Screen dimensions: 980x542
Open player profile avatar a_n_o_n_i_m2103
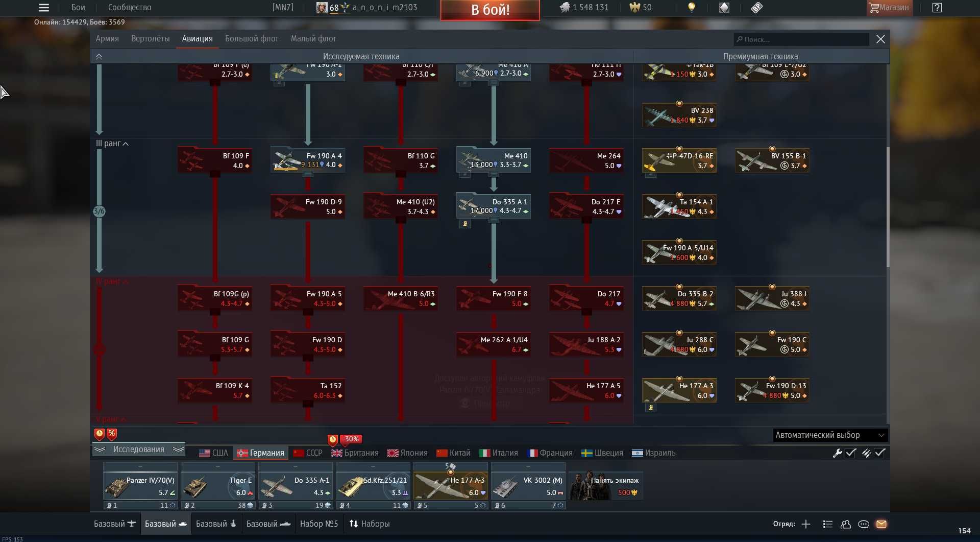click(x=322, y=8)
